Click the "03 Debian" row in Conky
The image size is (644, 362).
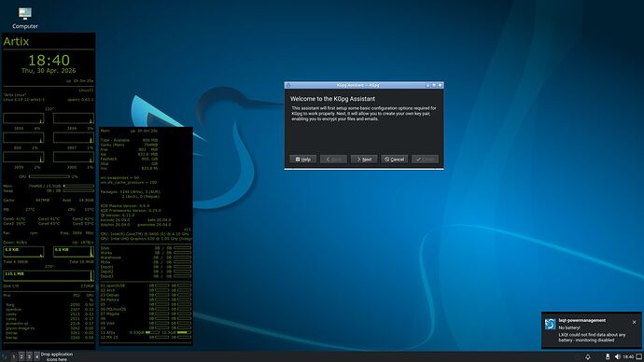click(x=146, y=295)
